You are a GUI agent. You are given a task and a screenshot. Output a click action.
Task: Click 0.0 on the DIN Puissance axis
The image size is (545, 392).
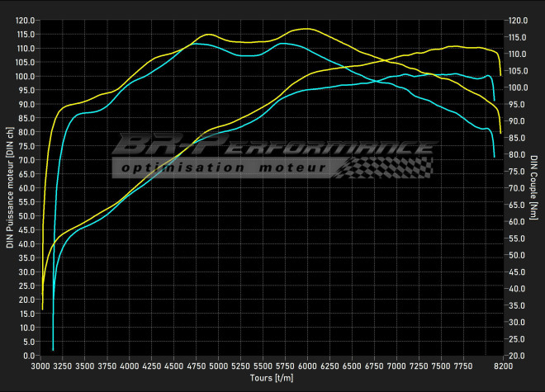click(x=29, y=356)
